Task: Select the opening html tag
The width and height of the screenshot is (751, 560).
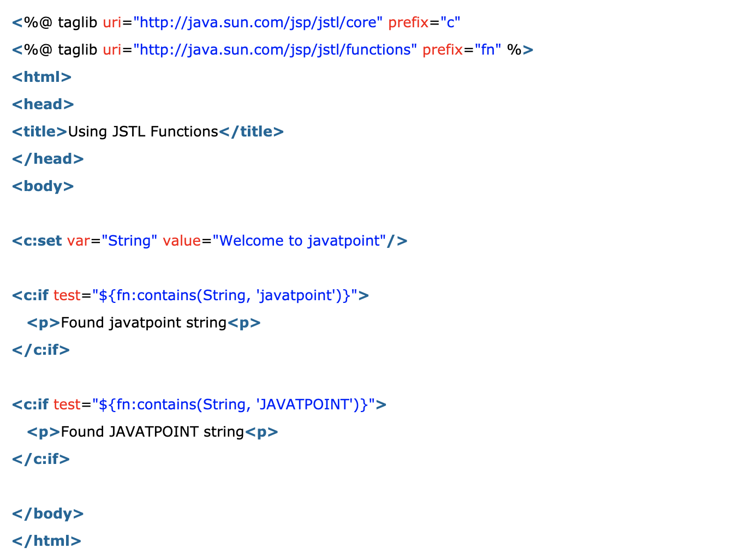Action: (x=41, y=77)
